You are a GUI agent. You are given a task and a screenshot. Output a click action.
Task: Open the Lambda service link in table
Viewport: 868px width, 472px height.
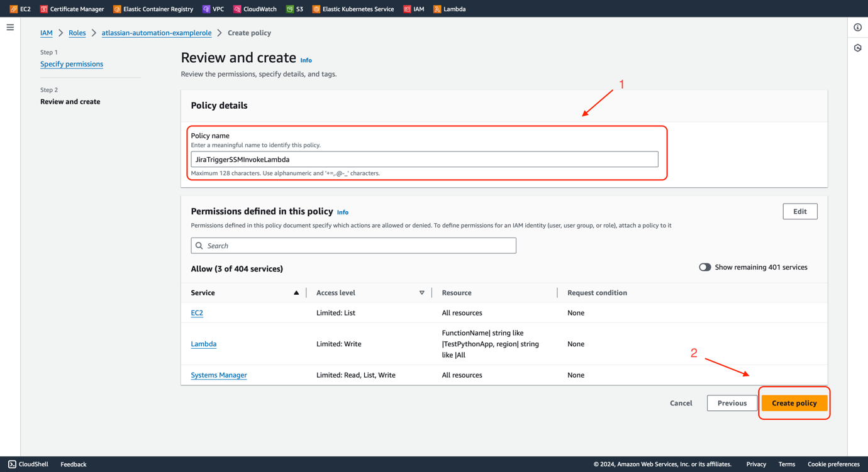(204, 344)
